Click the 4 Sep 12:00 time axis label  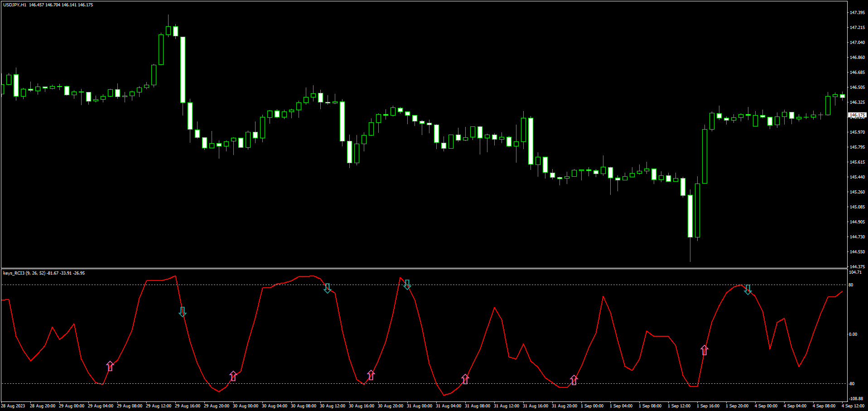tap(853, 406)
